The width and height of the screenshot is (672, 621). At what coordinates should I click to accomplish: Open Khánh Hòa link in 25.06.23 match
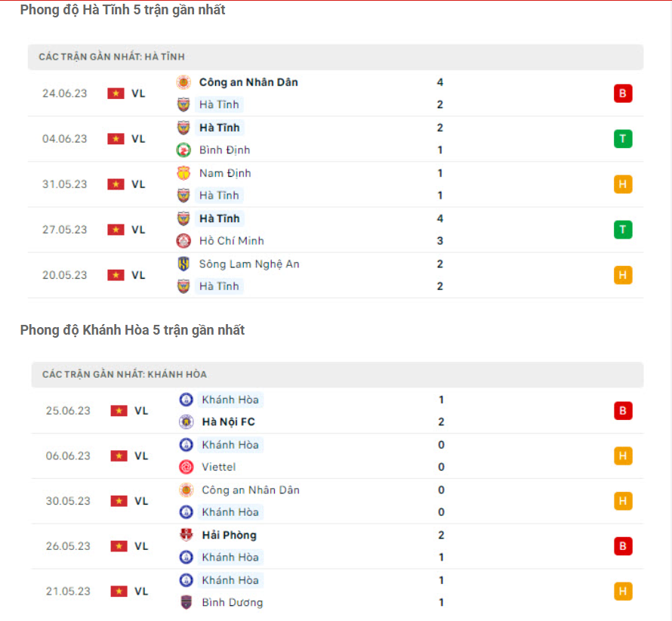[x=230, y=400]
